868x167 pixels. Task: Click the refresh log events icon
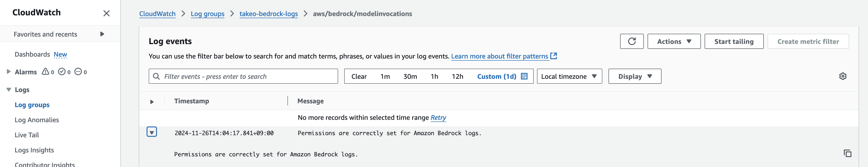(631, 41)
